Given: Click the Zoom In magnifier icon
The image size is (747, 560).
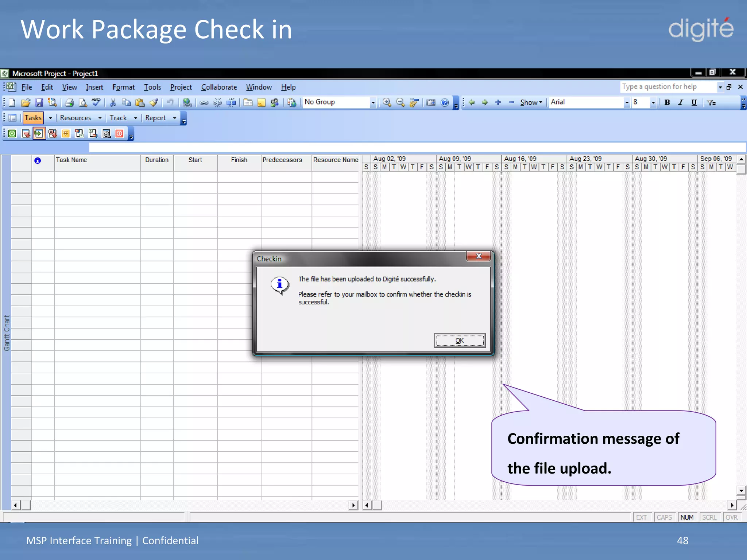Looking at the screenshot, I should [x=387, y=102].
